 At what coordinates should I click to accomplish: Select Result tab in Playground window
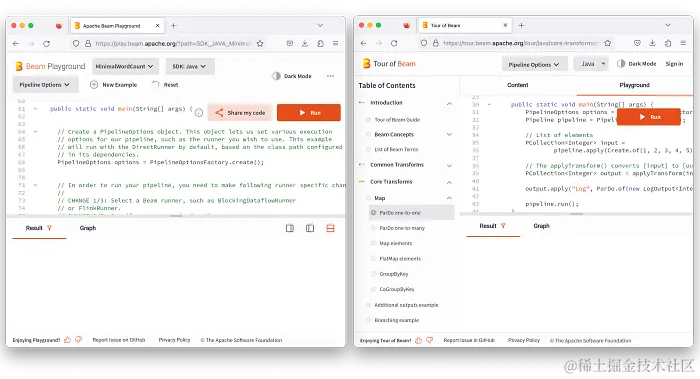pyautogui.click(x=39, y=228)
